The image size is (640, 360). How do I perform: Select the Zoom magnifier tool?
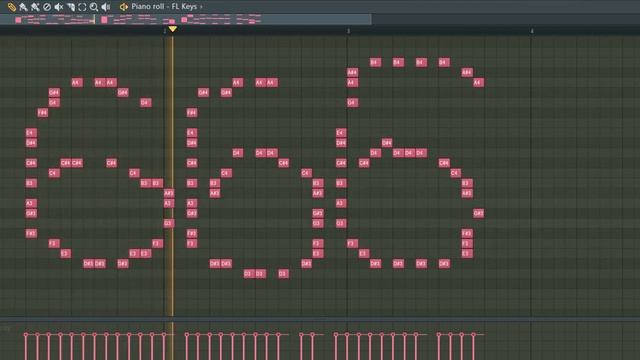[x=94, y=7]
